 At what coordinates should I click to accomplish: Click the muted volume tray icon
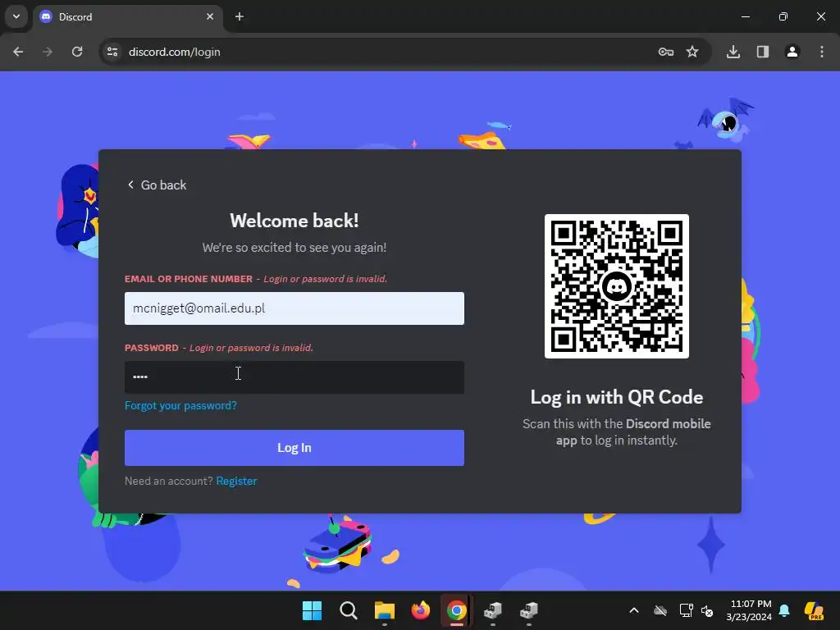[x=707, y=610]
